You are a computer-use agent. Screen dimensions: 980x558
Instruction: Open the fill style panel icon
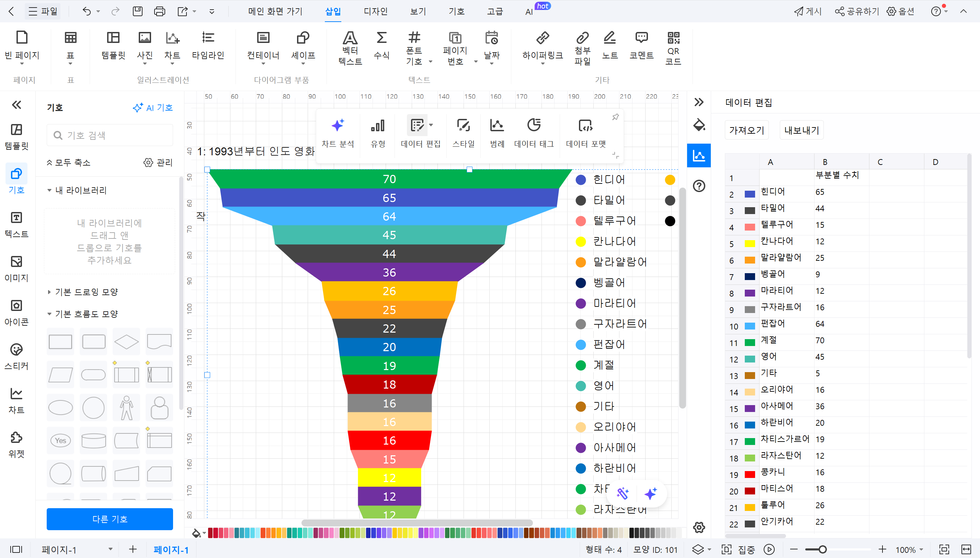[x=699, y=125]
